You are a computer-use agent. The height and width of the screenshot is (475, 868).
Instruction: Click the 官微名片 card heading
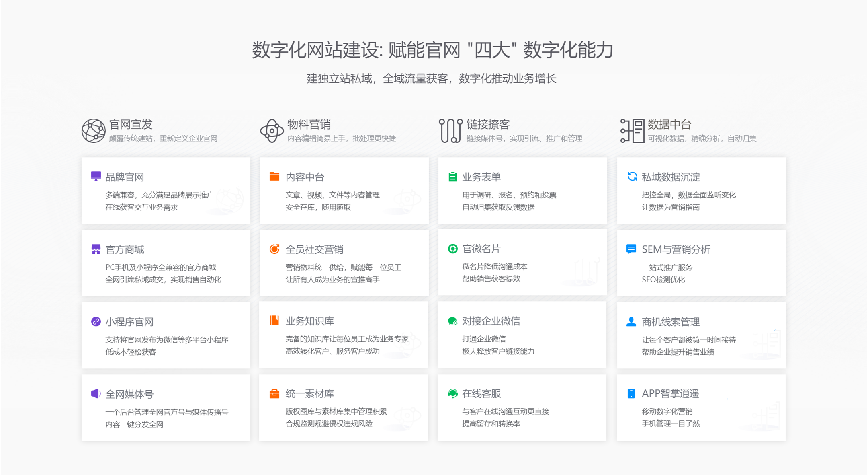coord(481,249)
